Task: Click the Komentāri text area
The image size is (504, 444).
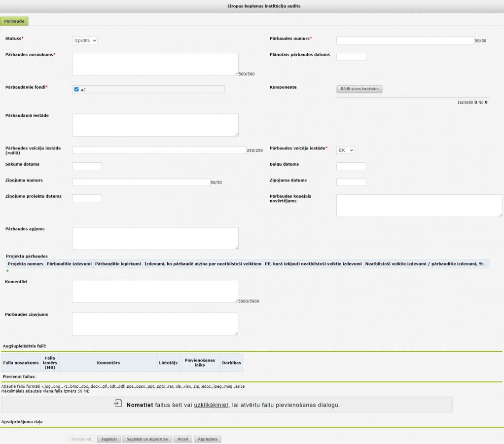Action: (155, 291)
